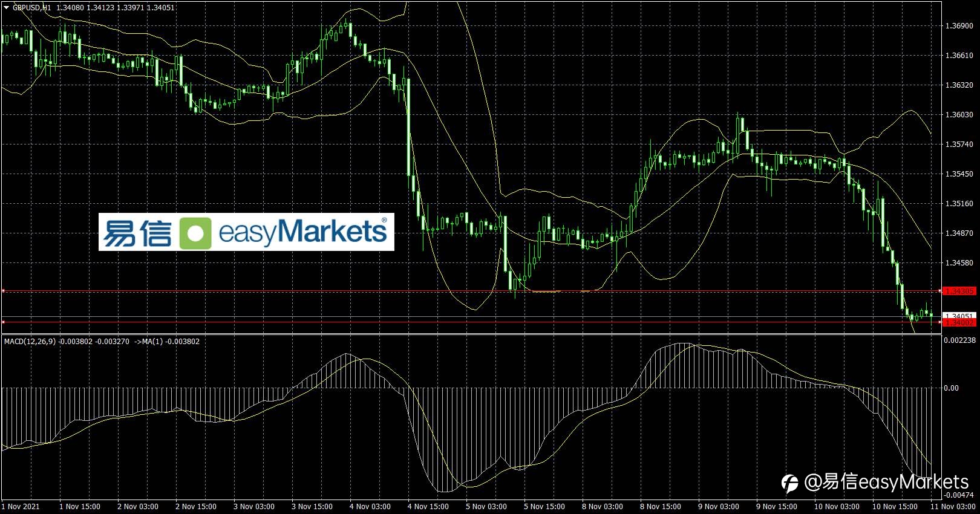
Task: Click the 0.00 zero level MACD scale label
Action: pyautogui.click(x=951, y=388)
